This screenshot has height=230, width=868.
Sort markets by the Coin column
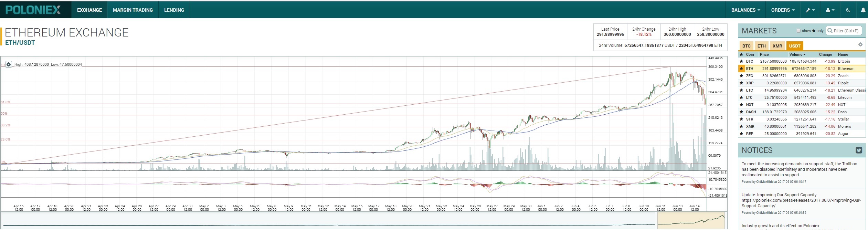pyautogui.click(x=750, y=54)
